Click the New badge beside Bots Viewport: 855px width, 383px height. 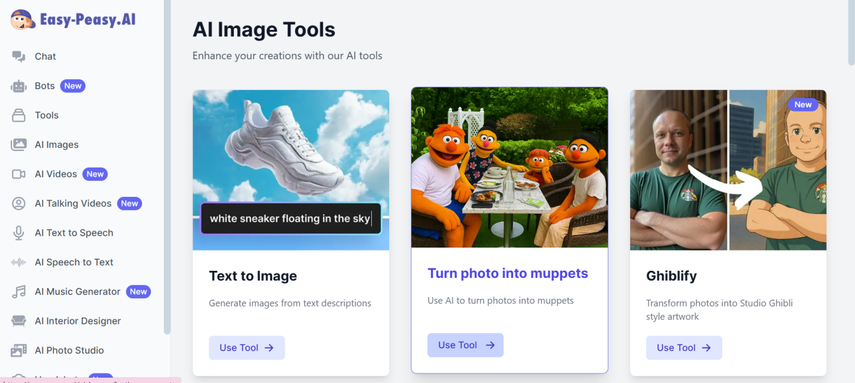[73, 86]
